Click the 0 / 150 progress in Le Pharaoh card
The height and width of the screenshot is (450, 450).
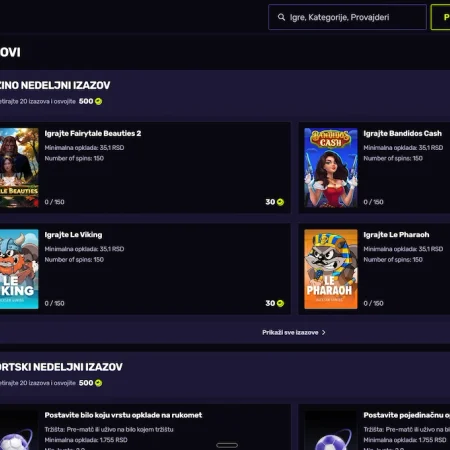click(373, 303)
